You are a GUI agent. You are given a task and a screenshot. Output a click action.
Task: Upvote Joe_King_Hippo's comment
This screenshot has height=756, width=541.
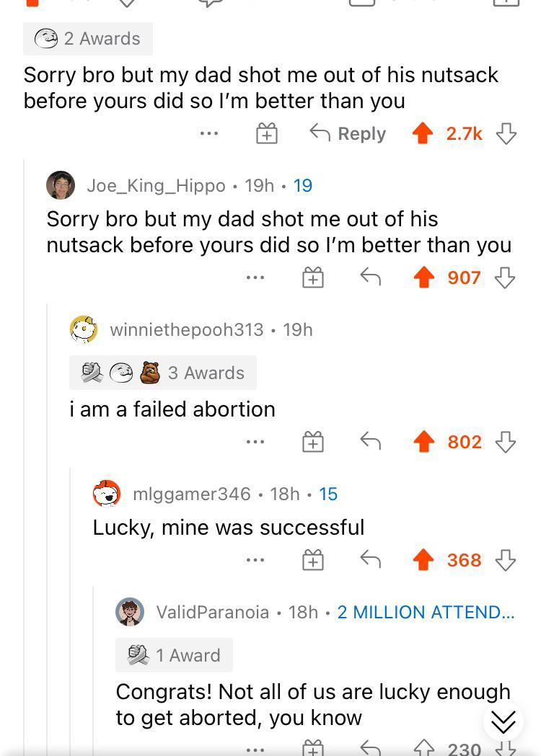click(423, 277)
